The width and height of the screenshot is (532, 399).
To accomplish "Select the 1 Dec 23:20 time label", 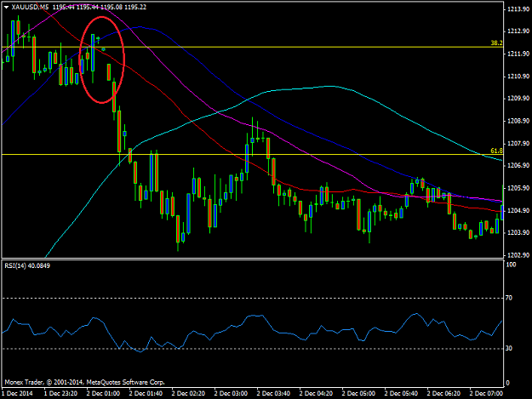I will coord(60,394).
